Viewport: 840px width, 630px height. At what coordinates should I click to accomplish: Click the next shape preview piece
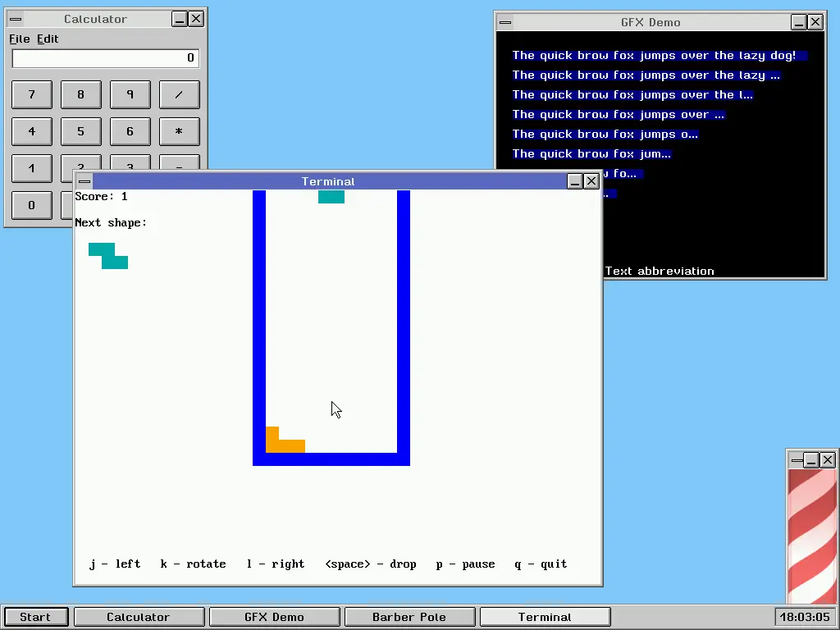click(108, 255)
